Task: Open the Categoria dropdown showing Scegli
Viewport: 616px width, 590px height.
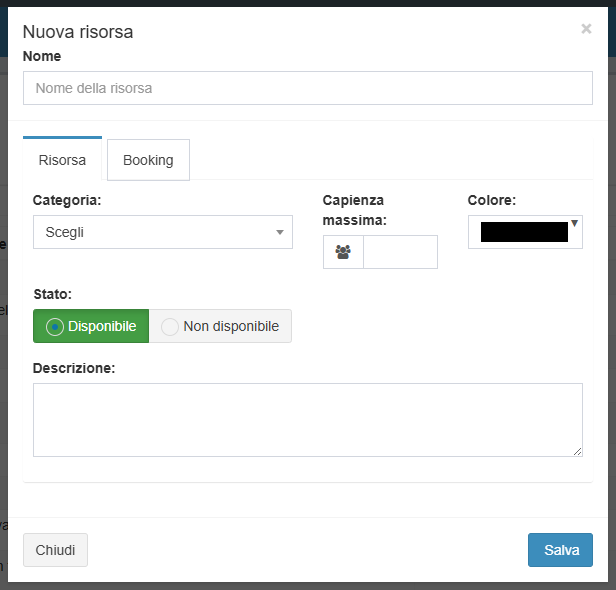Action: [160, 232]
